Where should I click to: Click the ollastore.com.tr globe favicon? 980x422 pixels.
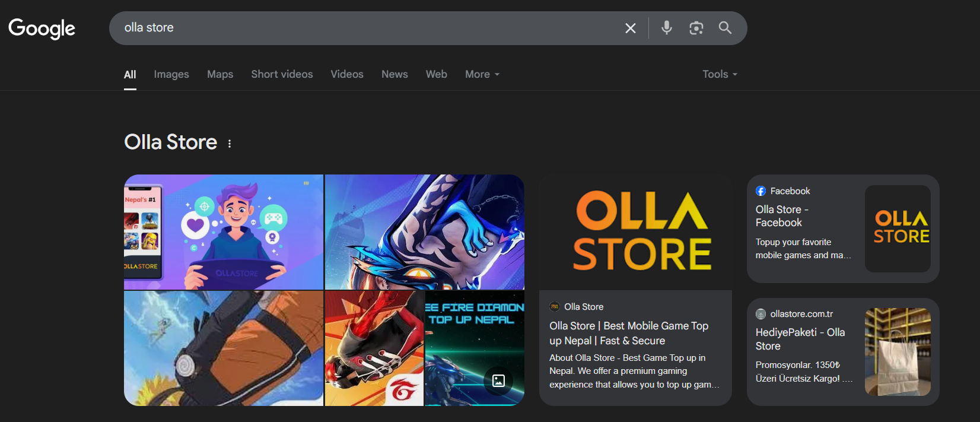[761, 314]
